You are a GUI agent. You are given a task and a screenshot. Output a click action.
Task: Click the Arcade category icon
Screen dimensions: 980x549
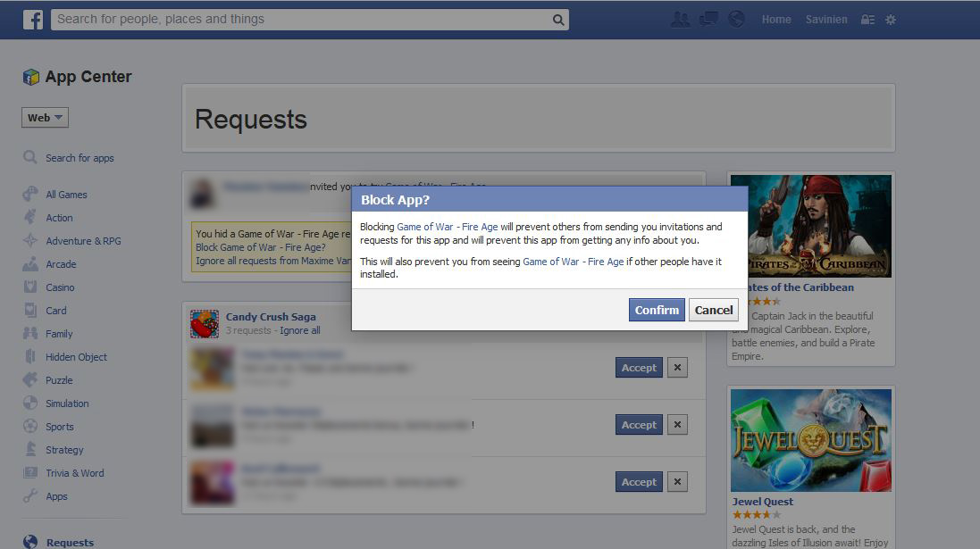click(x=30, y=264)
